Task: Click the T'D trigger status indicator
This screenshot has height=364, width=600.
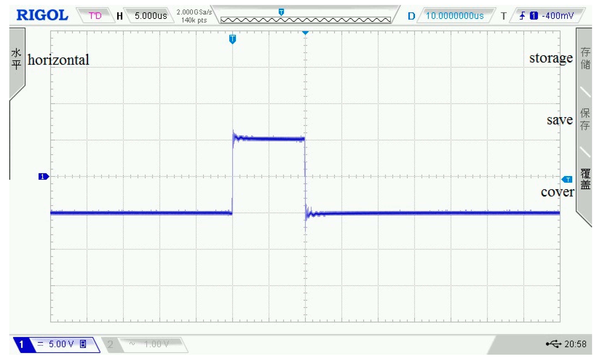Action: 95,16
